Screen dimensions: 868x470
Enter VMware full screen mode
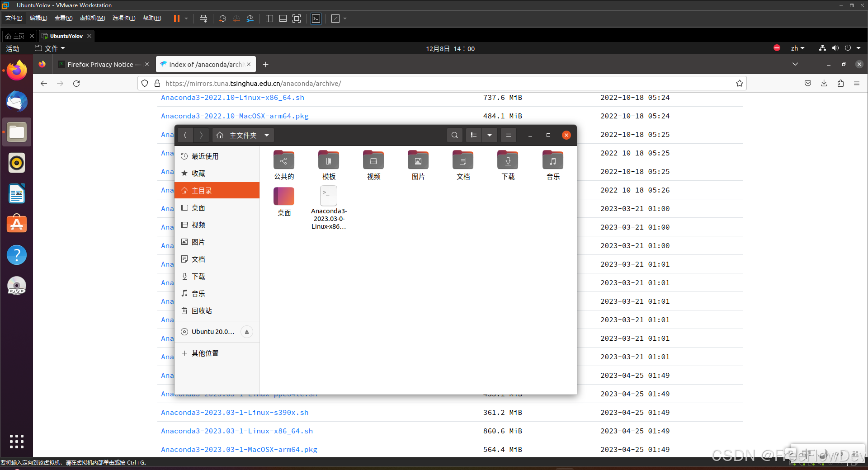tap(297, 19)
